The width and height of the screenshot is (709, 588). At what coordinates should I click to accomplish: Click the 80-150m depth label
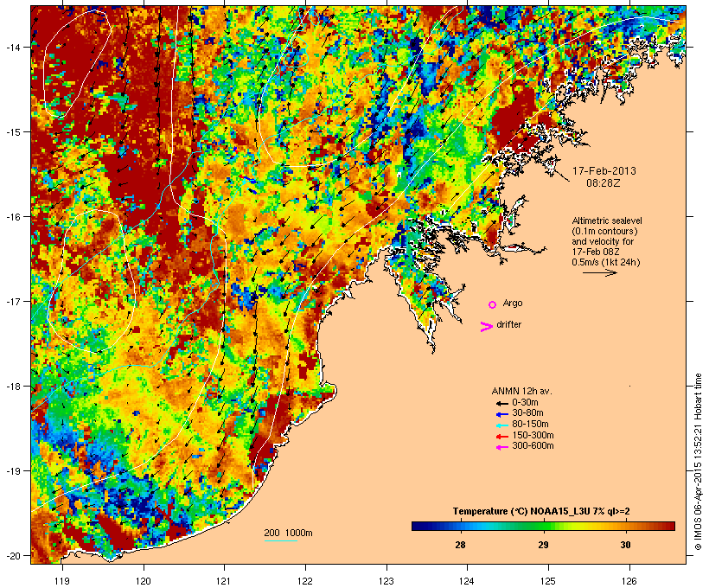530,425
